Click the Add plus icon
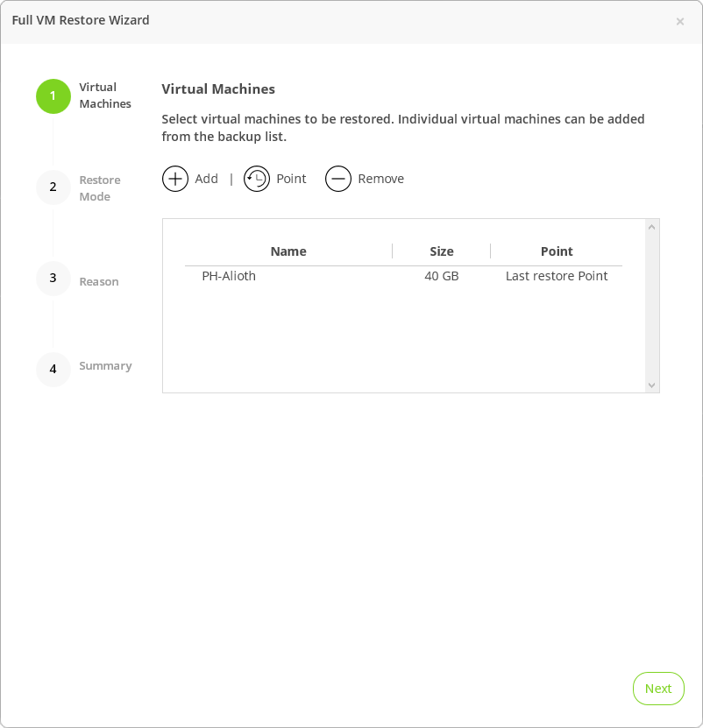The width and height of the screenshot is (703, 728). pyautogui.click(x=175, y=179)
